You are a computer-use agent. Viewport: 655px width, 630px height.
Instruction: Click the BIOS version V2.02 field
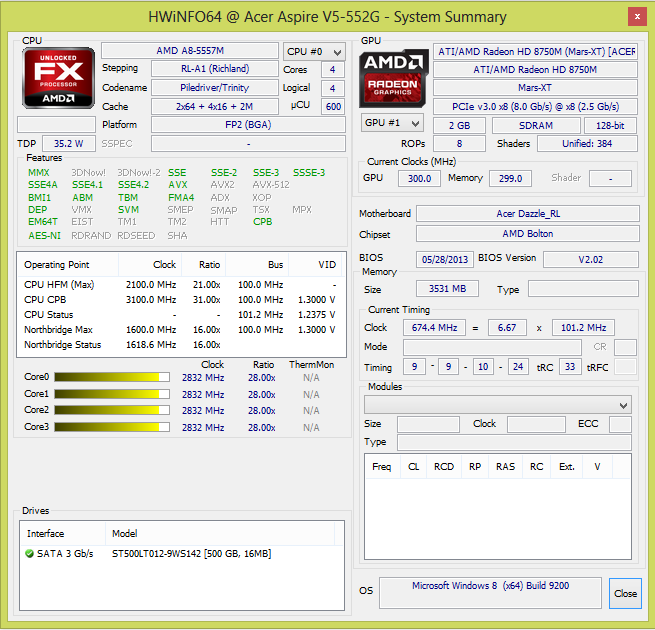click(591, 259)
